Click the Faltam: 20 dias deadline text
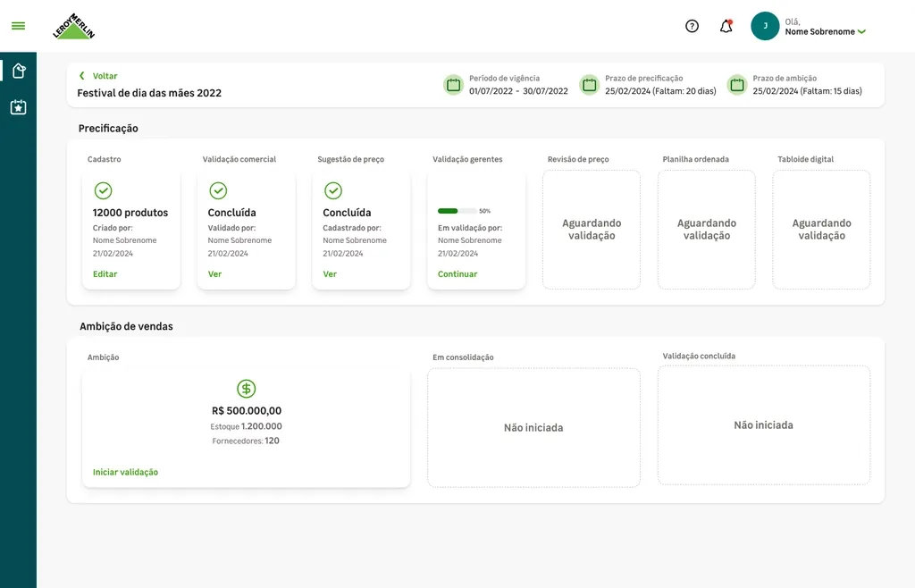The image size is (915, 588). coord(684,91)
